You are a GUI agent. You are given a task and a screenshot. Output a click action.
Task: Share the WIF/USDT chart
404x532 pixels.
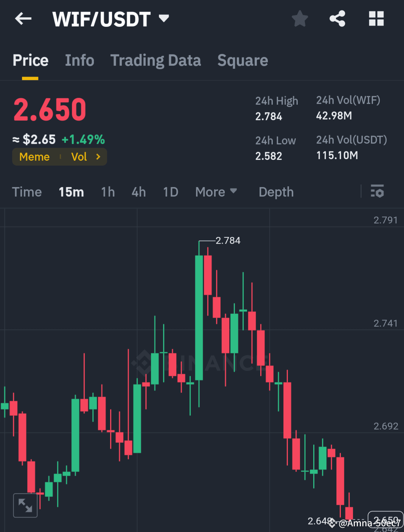click(x=337, y=18)
